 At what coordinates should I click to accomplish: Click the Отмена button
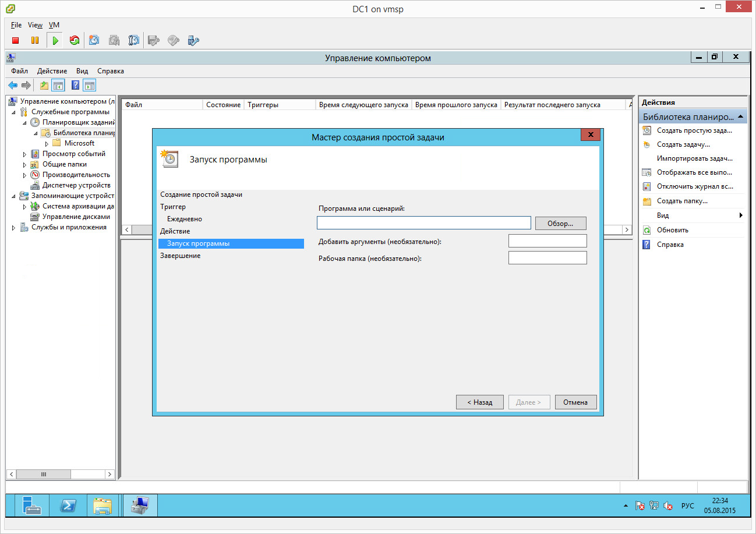(576, 402)
